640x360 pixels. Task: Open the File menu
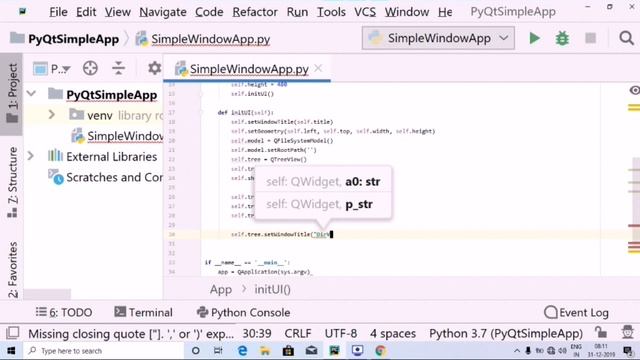tap(58, 12)
